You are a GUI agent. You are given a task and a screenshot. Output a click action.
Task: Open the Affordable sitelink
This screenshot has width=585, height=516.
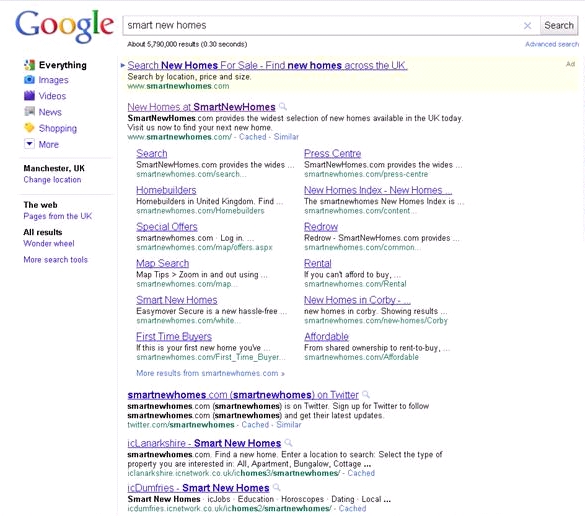click(326, 336)
